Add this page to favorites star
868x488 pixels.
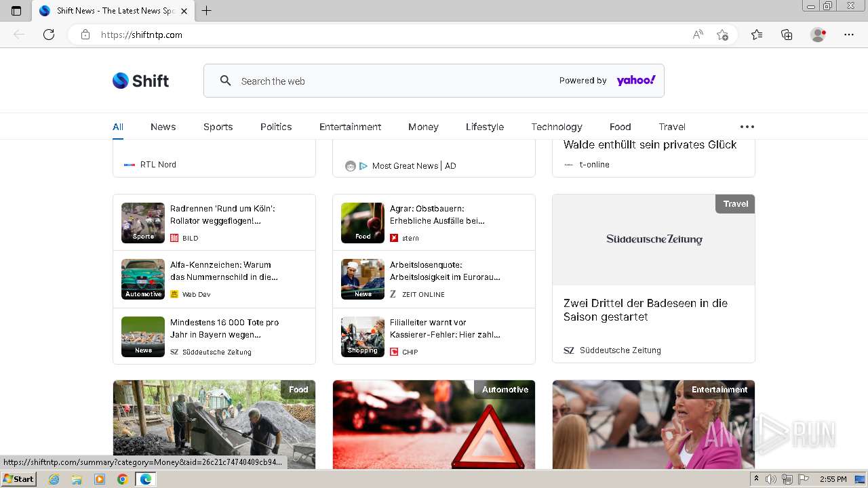pyautogui.click(x=722, y=35)
